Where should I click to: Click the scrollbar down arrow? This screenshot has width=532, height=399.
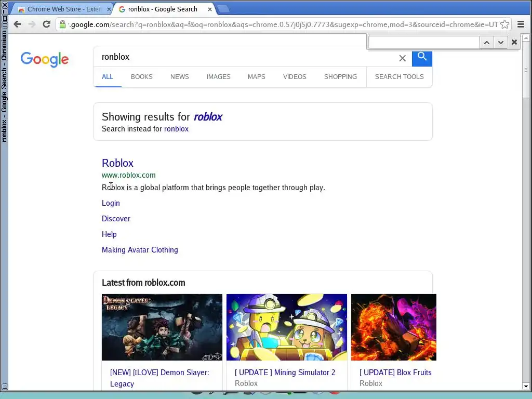[x=526, y=386]
